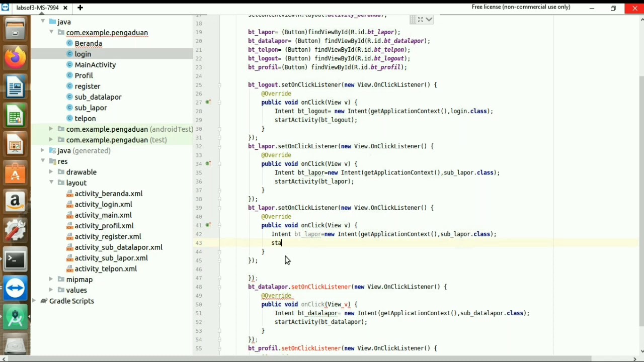Expand the floating toolbar chevron

pos(429,20)
